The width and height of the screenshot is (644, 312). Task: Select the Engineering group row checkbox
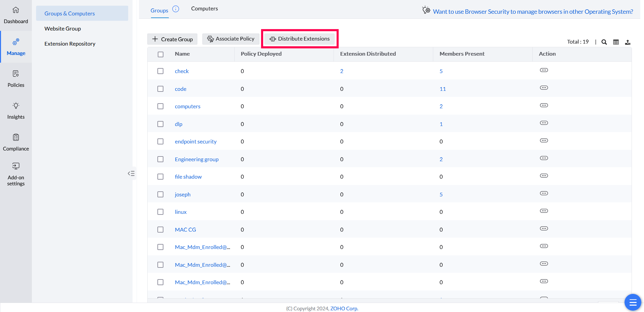coord(160,159)
